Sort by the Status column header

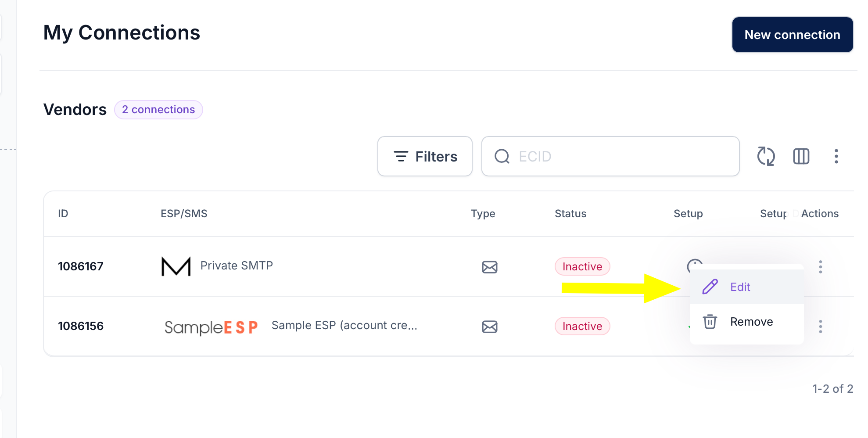(570, 214)
